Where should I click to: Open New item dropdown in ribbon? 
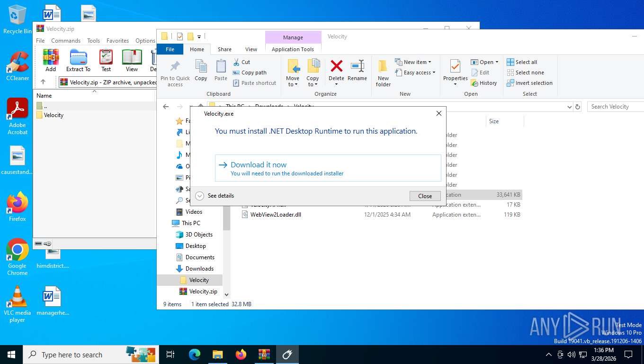point(413,62)
